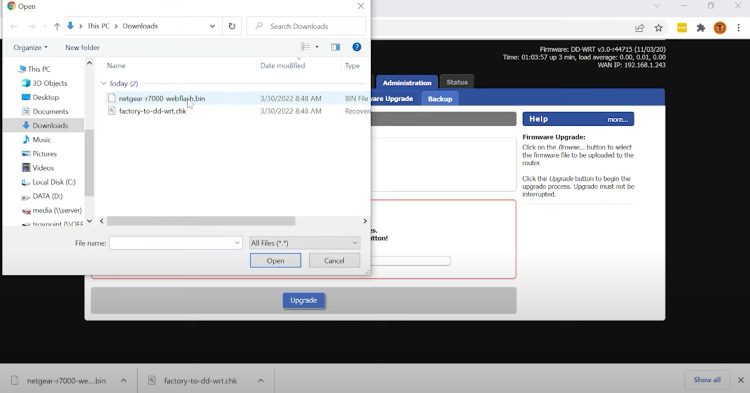The width and height of the screenshot is (750, 393).
Task: Sort by Name column header
Action: tap(116, 66)
